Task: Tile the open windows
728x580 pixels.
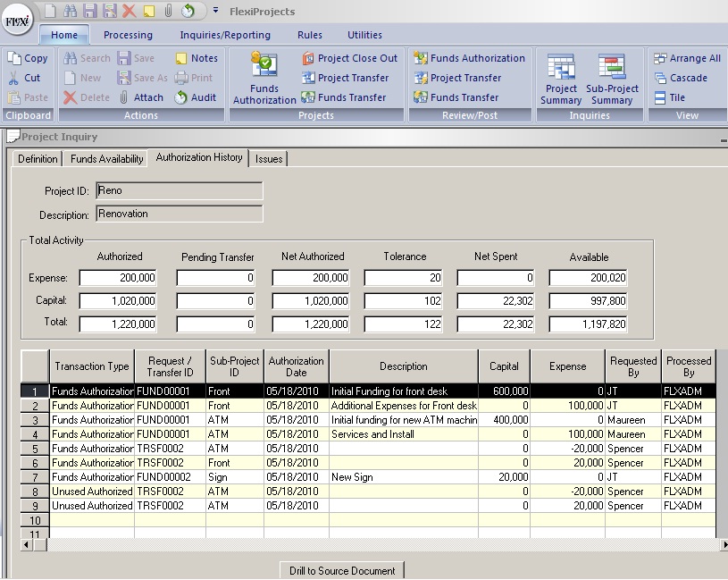Action: 669,97
